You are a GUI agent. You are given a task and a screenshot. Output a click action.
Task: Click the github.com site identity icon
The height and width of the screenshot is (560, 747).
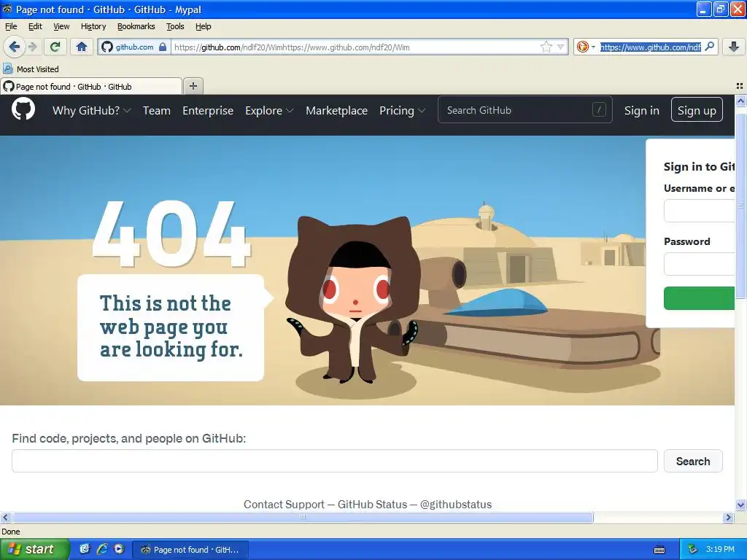point(107,47)
